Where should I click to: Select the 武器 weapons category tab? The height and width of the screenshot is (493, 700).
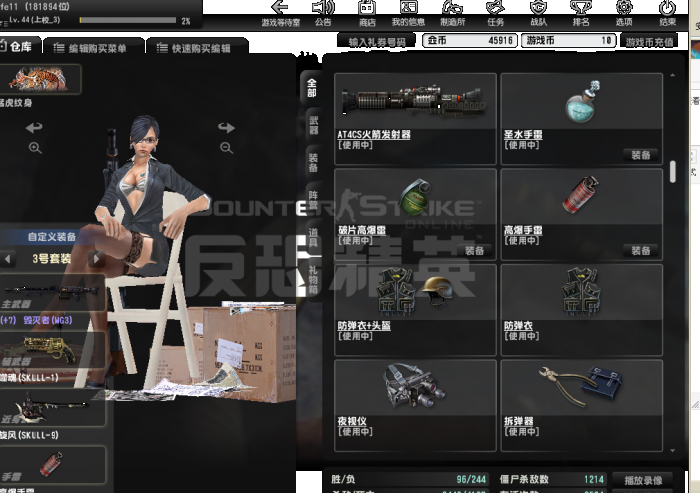tap(313, 125)
